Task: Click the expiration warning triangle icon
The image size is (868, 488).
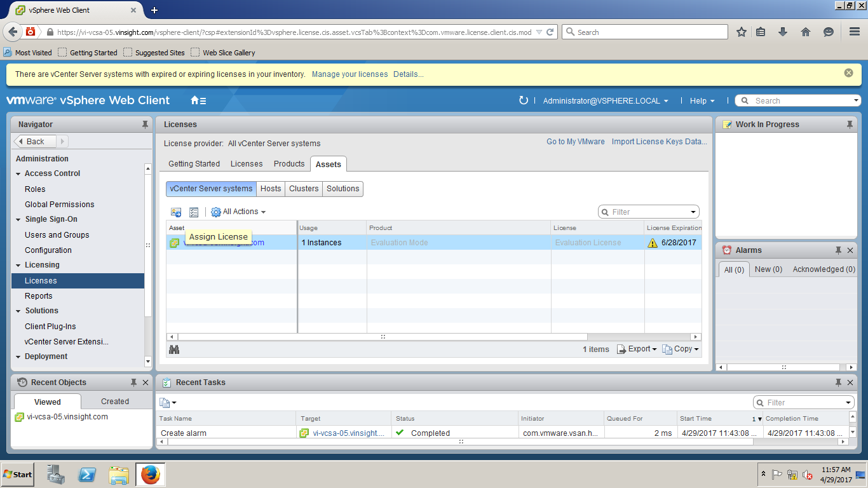Action: coord(652,243)
